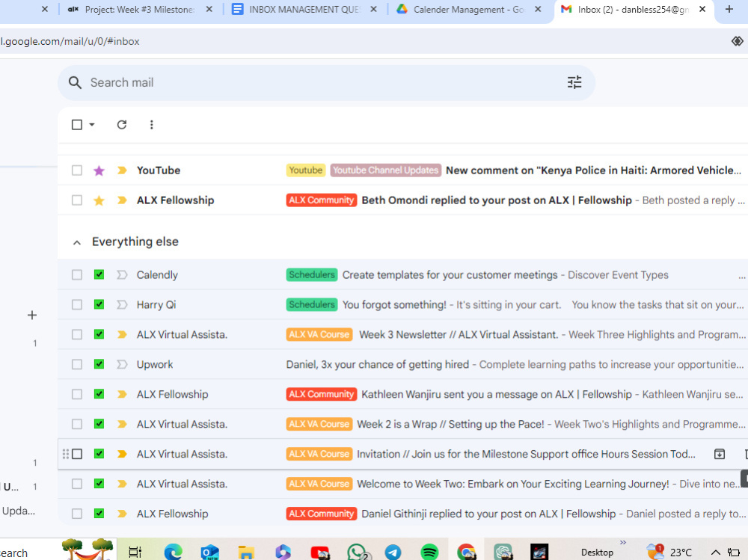Open Outlook from the taskbar

(x=209, y=552)
